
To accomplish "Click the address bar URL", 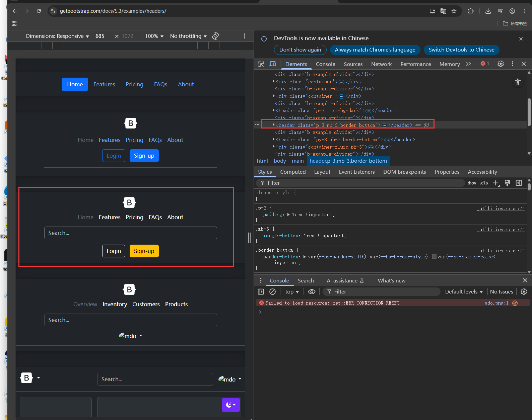I will pos(113,11).
